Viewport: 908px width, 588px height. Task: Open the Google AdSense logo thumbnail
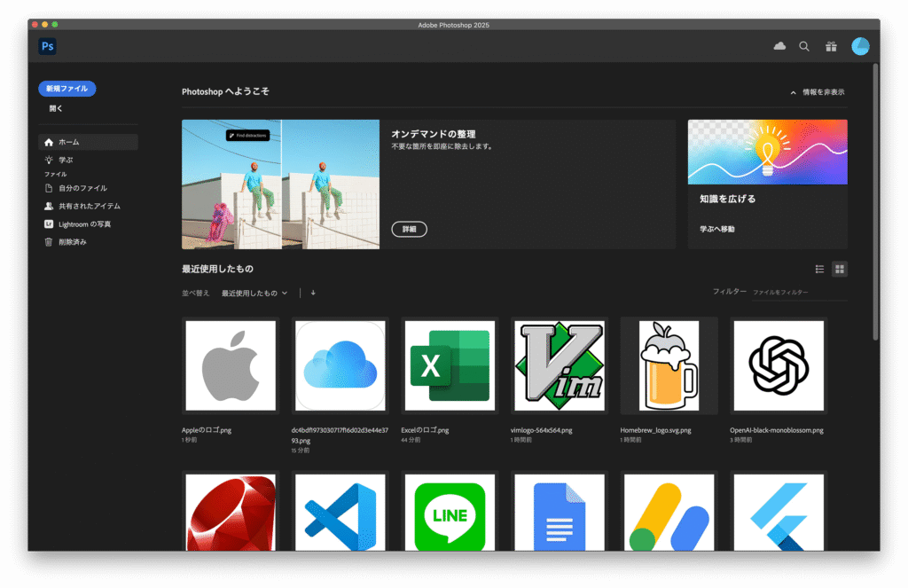[x=669, y=511]
